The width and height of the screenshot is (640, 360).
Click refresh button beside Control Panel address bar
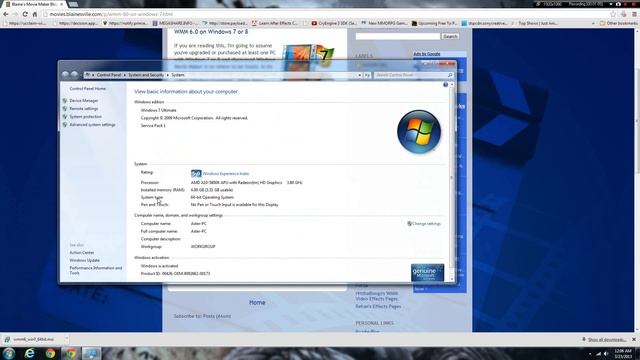coord(367,75)
